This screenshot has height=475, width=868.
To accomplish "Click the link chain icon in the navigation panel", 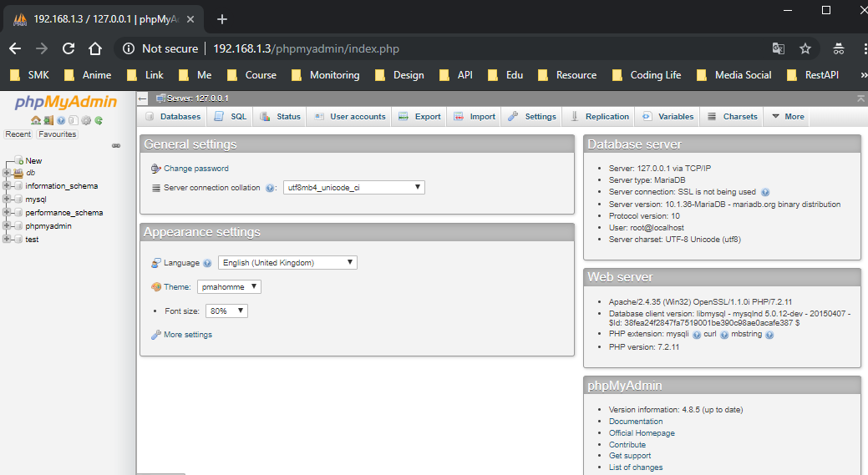I will (116, 145).
